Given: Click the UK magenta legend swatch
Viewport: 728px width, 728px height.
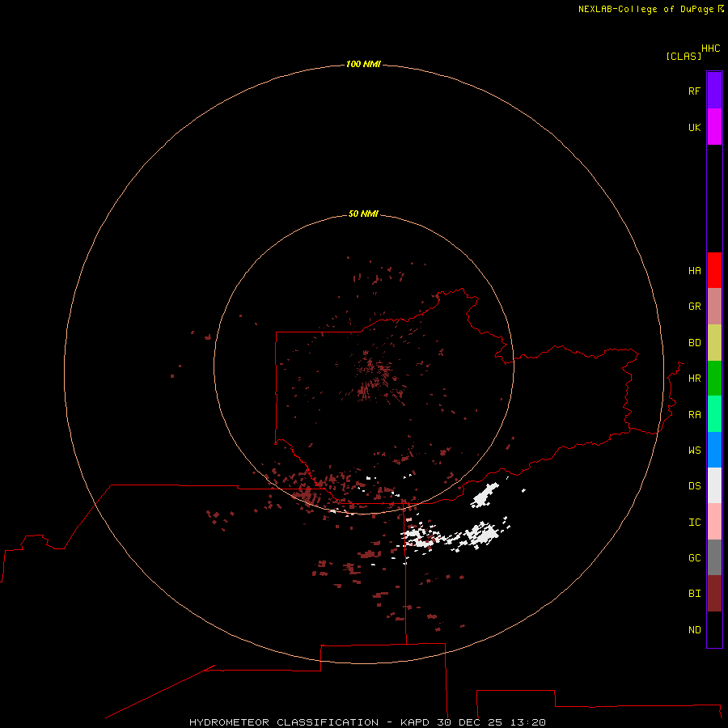Looking at the screenshot, I should click(714, 127).
